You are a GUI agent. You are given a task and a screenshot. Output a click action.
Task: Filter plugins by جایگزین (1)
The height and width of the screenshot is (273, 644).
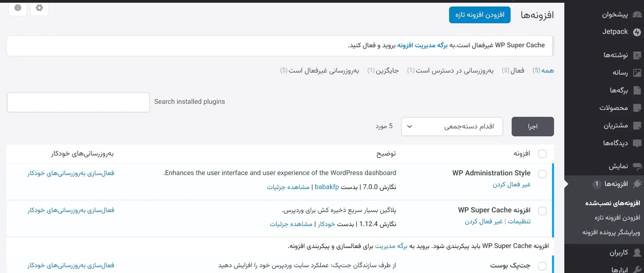click(383, 71)
